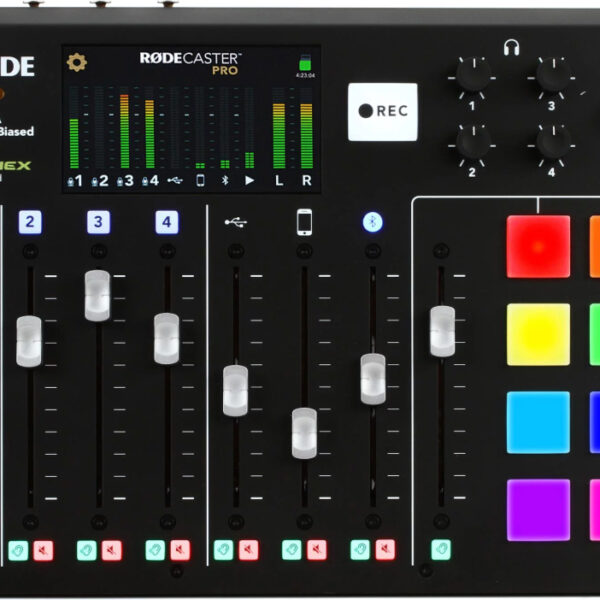This screenshot has height=600, width=600.
Task: Mute the Bluetooth channel
Action: (385, 550)
